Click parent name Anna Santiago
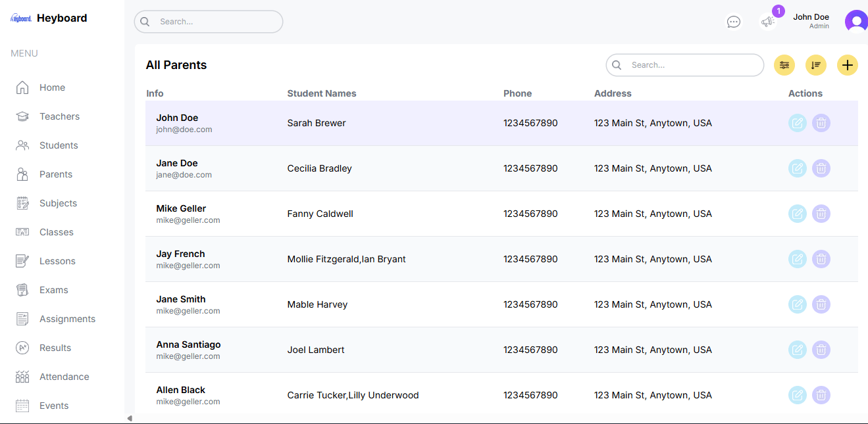The height and width of the screenshot is (424, 868). click(x=188, y=344)
